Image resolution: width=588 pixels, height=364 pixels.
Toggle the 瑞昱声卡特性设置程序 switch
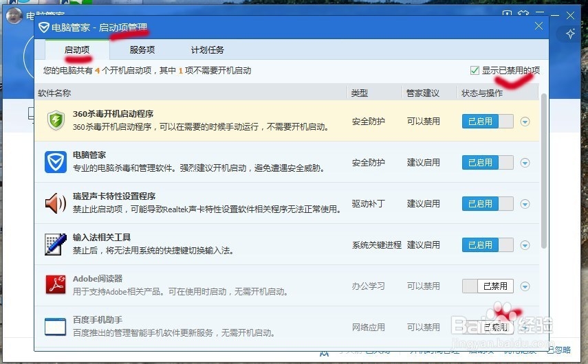(x=488, y=204)
